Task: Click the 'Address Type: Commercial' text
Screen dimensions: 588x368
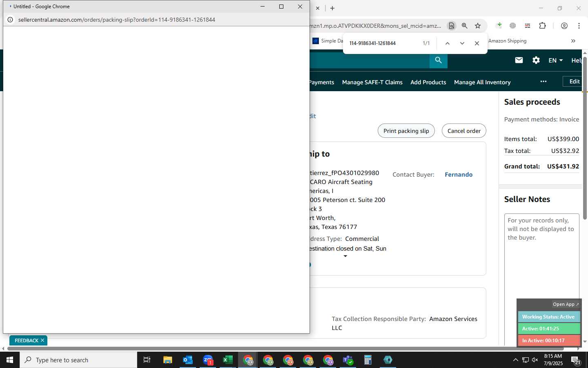Action: click(344, 239)
